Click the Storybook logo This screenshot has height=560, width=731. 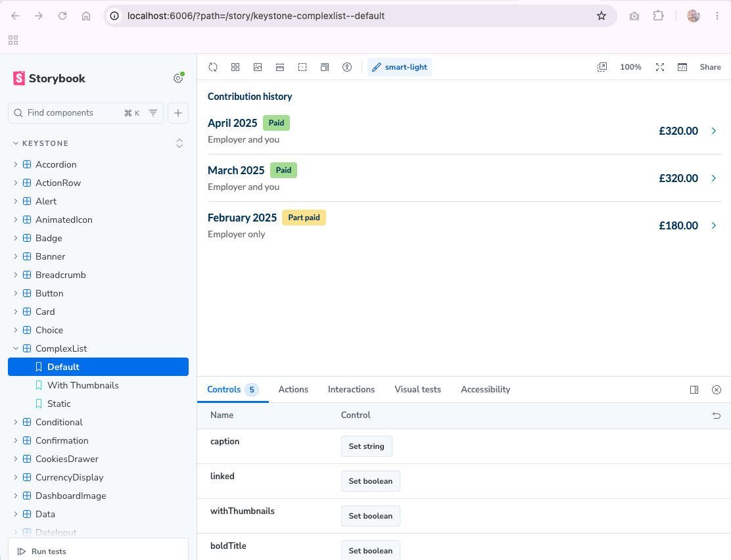[x=49, y=78]
